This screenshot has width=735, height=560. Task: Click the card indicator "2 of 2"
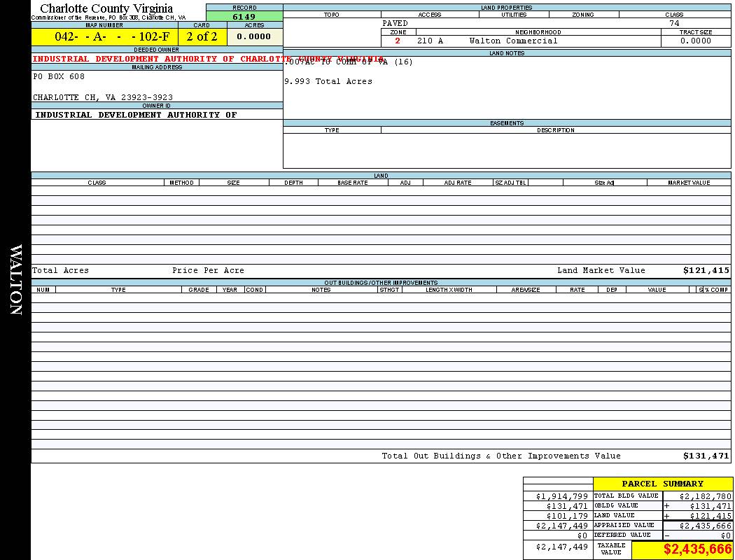(202, 37)
